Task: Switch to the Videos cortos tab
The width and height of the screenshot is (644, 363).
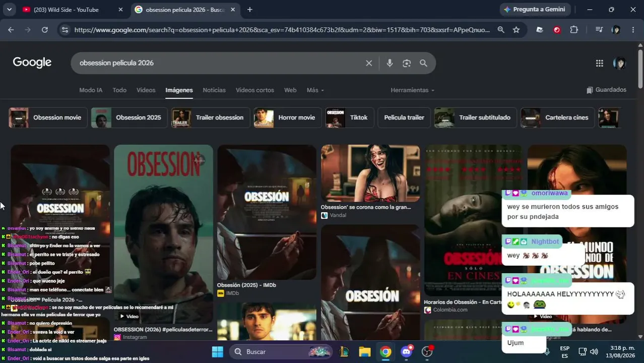Action: tap(255, 90)
